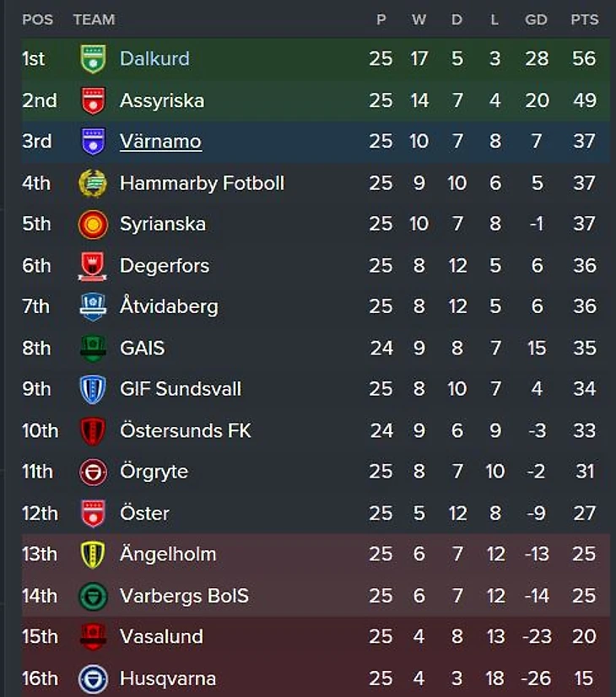Viewport: 616px width, 697px height.
Task: Click the POS column header
Action: [37, 19]
